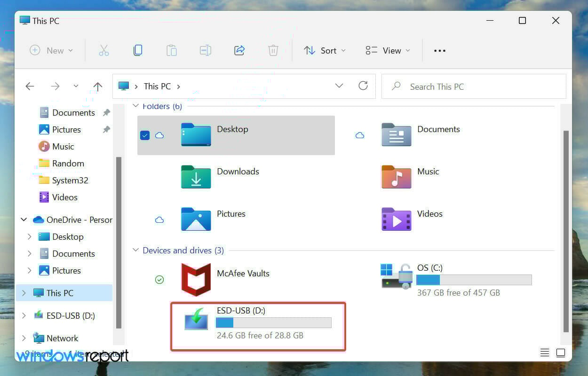Image resolution: width=588 pixels, height=376 pixels.
Task: Collapse the Devices and drives section
Action: pyautogui.click(x=136, y=250)
